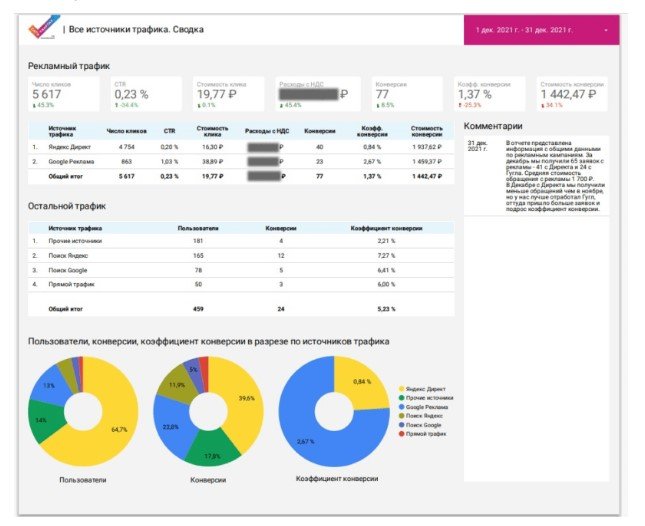Viewport: 645px width, 526px height.
Task: Click the 0,84 % yellow slice in conversion rate chart
Action: [x=361, y=382]
